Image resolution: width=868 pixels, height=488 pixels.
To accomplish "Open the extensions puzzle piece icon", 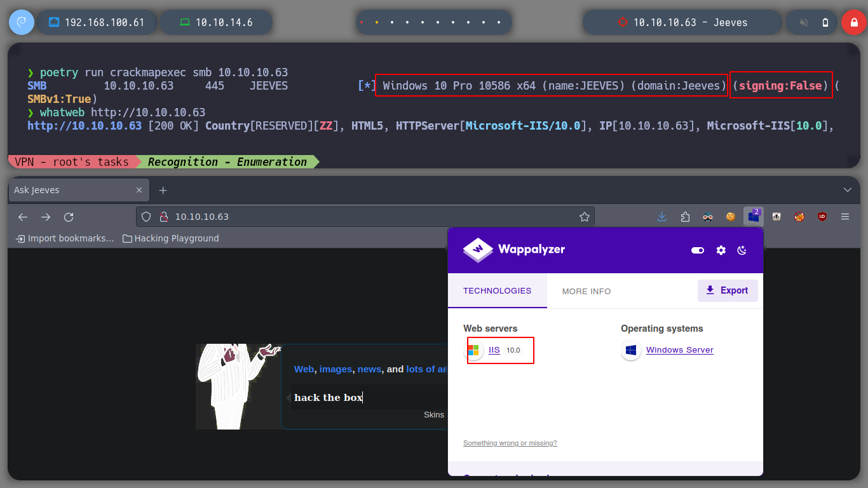I will (685, 217).
